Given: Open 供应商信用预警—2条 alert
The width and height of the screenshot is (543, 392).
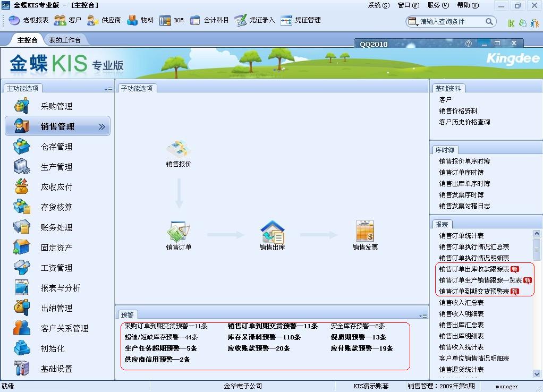Looking at the screenshot, I should (157, 359).
